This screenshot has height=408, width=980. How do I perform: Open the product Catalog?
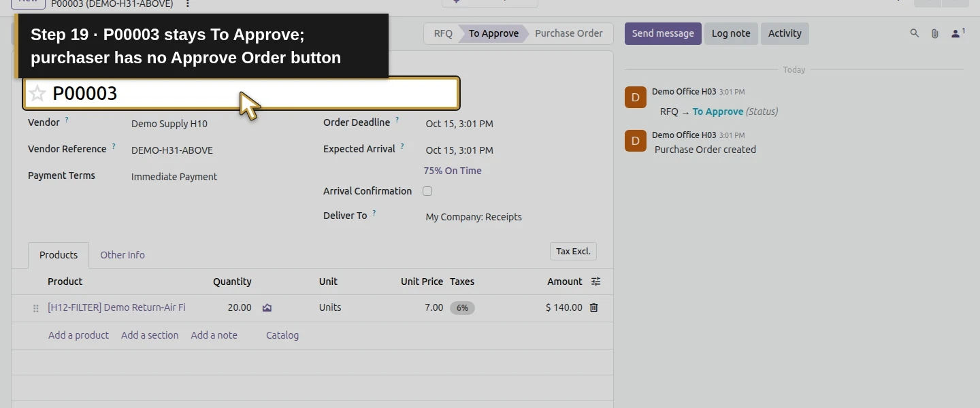point(282,335)
